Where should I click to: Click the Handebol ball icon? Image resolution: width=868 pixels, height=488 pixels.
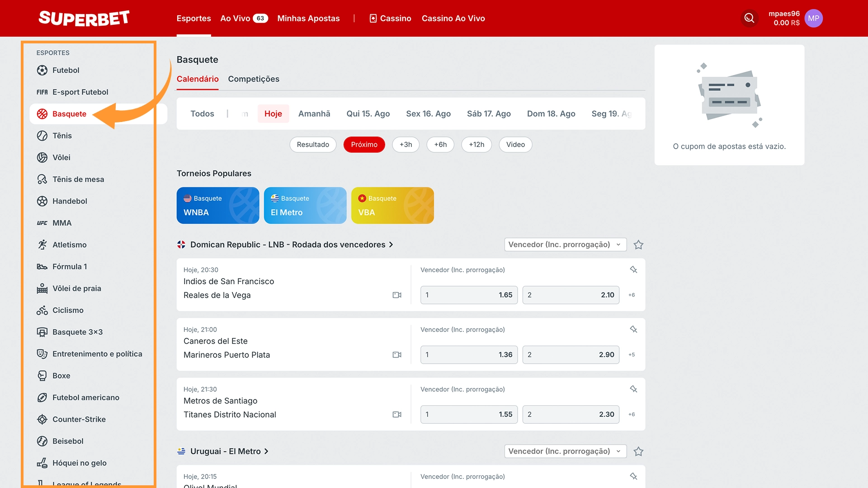(x=42, y=201)
